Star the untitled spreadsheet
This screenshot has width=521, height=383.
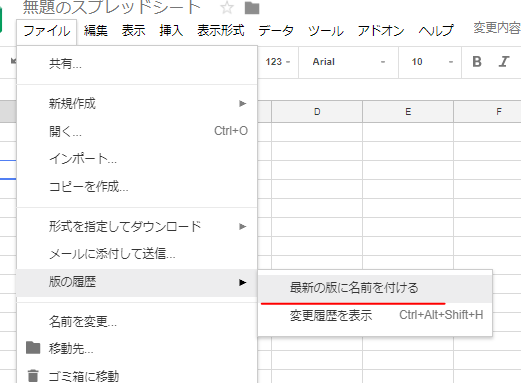click(227, 7)
